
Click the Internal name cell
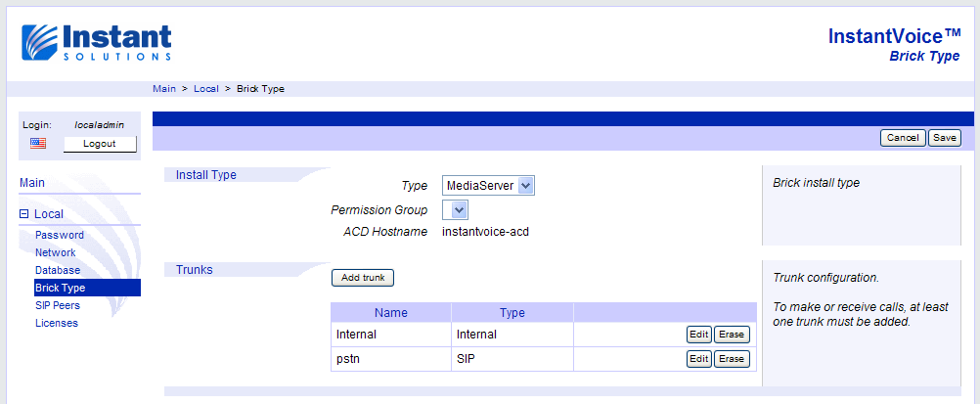click(390, 335)
